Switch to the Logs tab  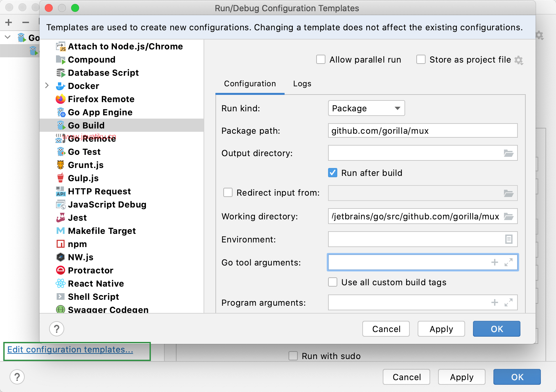(302, 84)
